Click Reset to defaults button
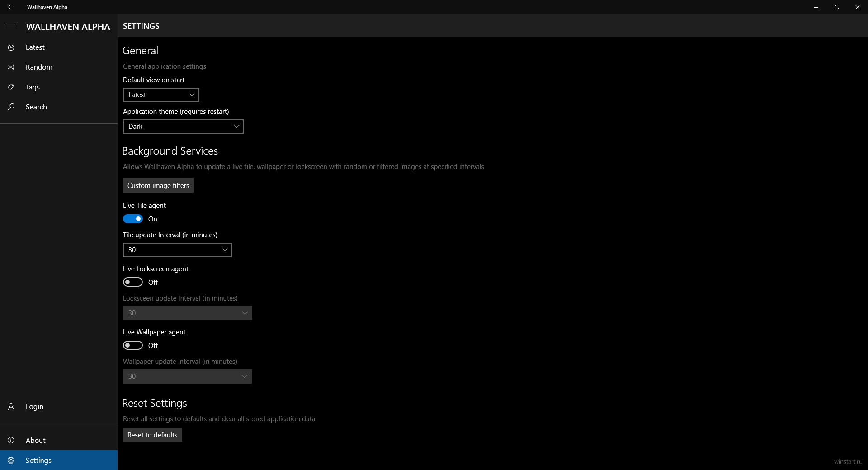 pos(152,435)
